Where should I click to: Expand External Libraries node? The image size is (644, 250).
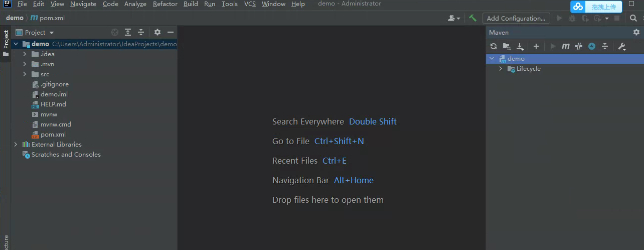(16, 145)
